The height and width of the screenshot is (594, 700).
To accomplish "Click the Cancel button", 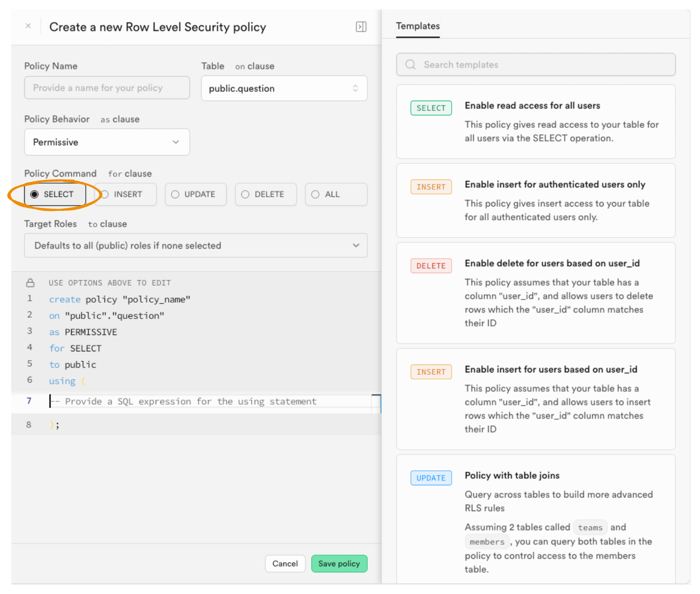I will (285, 564).
